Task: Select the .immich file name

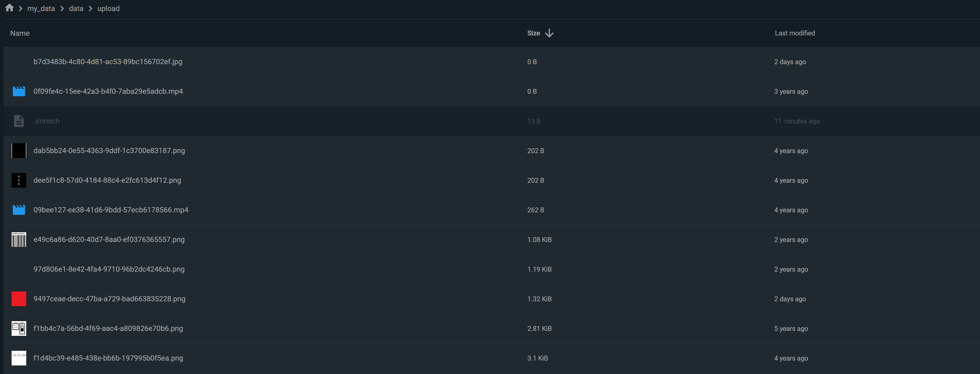Action: (x=46, y=121)
